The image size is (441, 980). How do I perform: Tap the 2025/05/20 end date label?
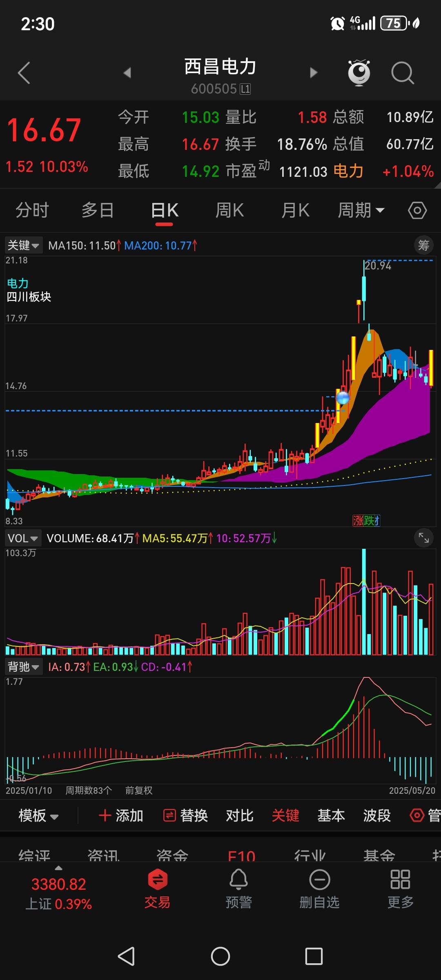tap(412, 791)
